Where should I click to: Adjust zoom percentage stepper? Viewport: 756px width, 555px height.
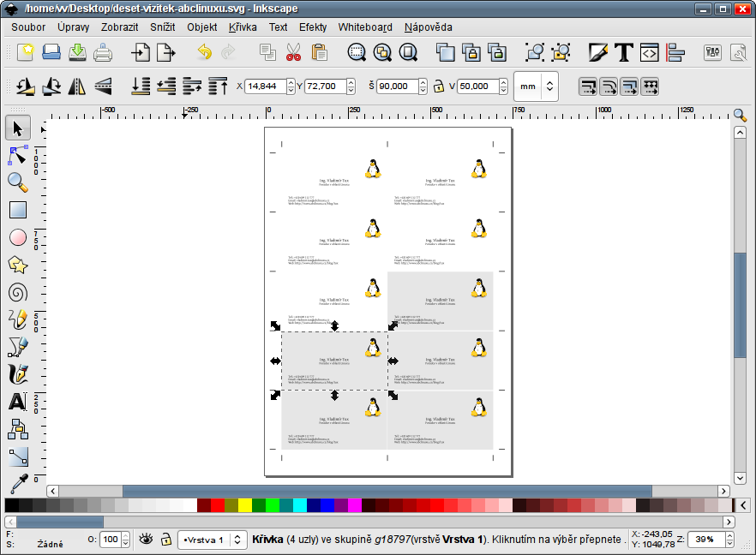point(730,539)
